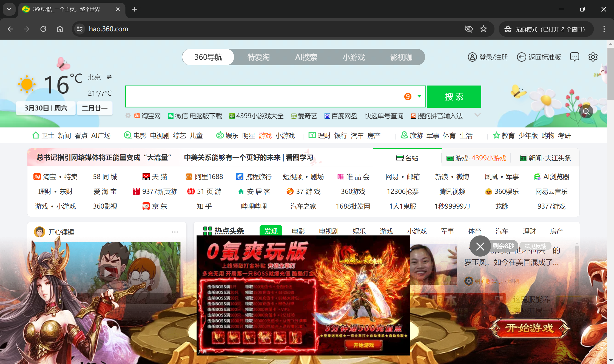
Task: Click 意见反馈 on the ad
Action: point(535,246)
